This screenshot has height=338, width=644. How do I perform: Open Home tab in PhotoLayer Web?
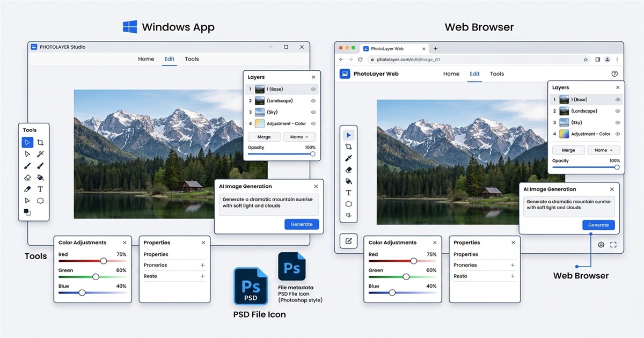[x=451, y=74]
